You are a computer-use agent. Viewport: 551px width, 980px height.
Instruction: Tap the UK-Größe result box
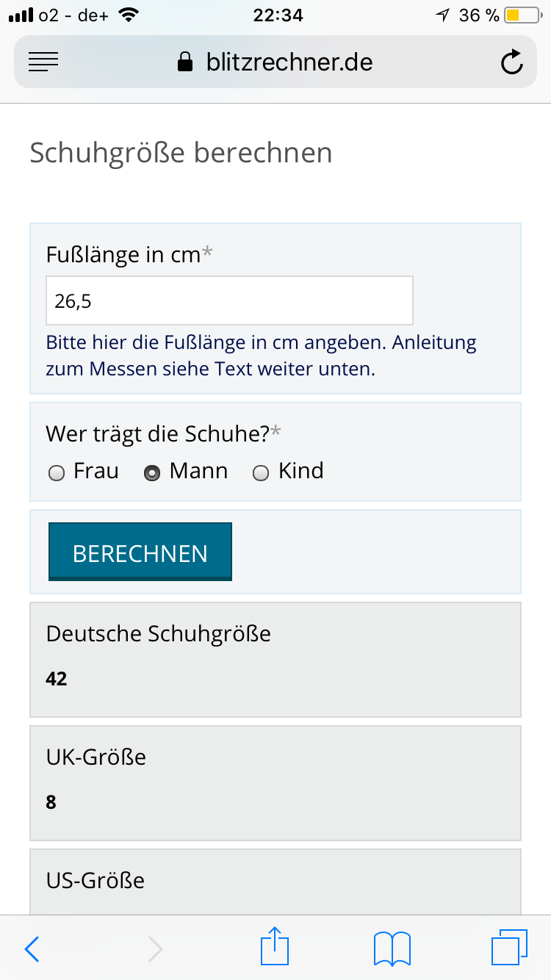pos(275,782)
